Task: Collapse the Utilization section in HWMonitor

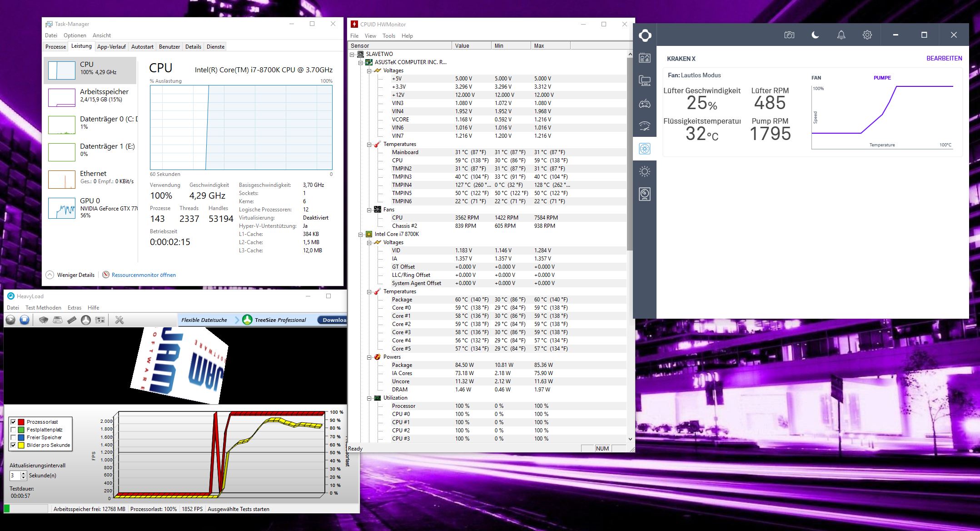Action: tap(369, 398)
